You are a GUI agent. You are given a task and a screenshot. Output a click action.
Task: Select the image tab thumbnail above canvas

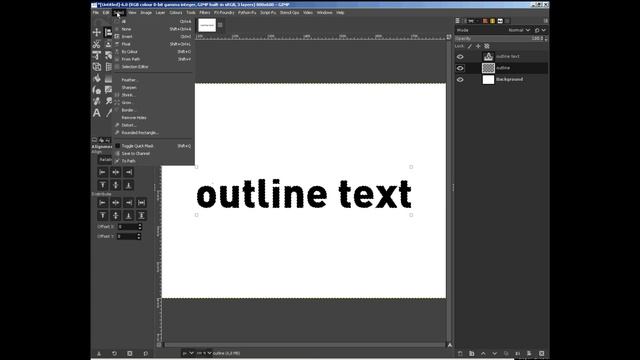207,25
